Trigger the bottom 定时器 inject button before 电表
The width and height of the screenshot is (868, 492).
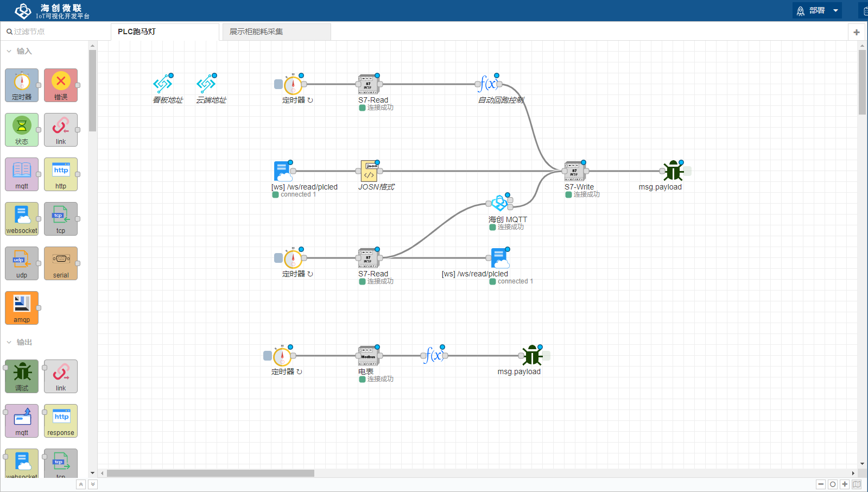point(268,356)
